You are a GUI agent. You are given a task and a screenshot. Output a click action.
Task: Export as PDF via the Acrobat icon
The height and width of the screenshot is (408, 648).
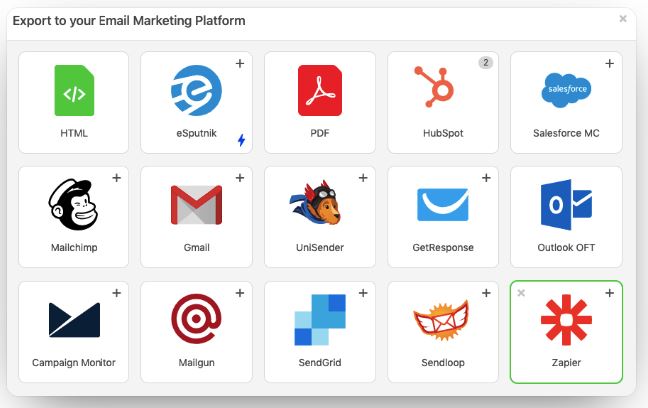click(320, 91)
